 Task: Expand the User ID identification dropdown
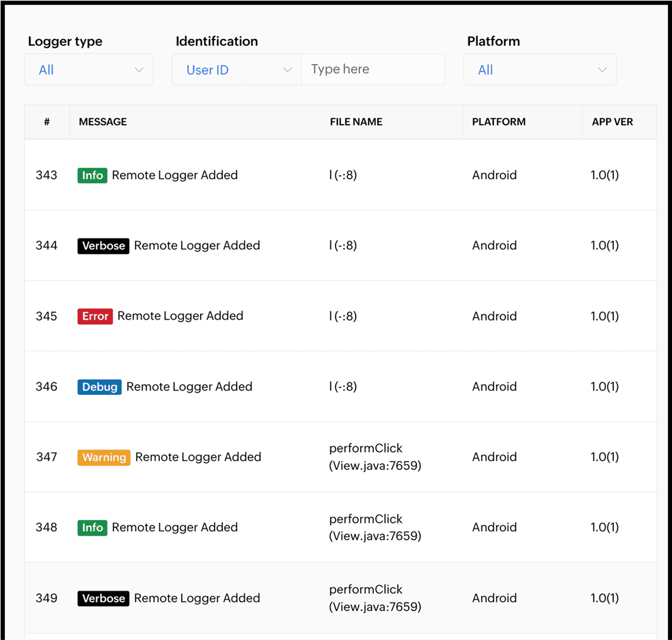click(237, 70)
